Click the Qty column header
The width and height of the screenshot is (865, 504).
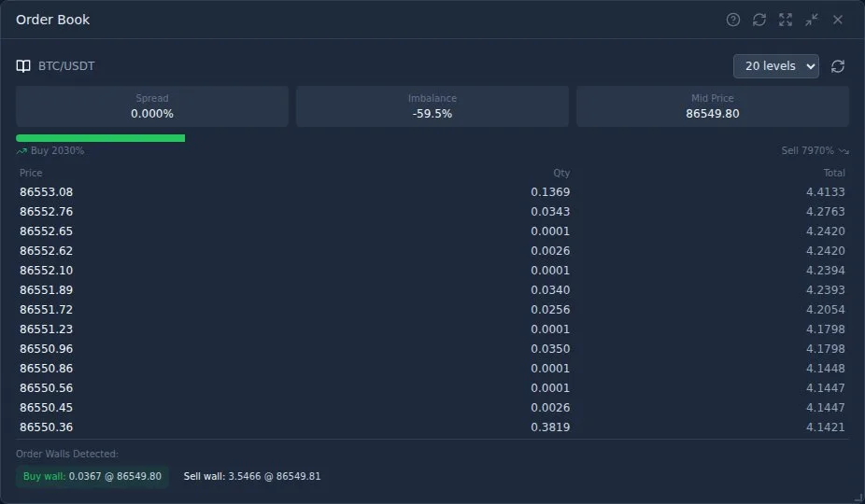click(x=561, y=174)
